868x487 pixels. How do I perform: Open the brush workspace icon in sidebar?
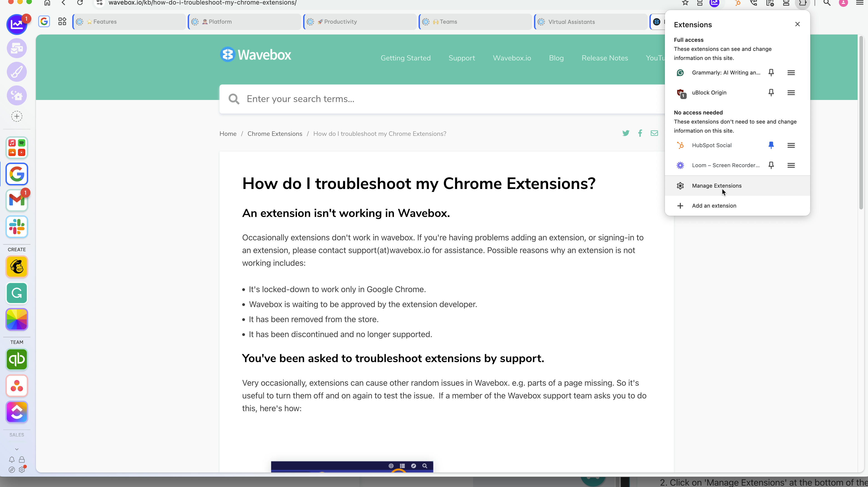pyautogui.click(x=17, y=72)
